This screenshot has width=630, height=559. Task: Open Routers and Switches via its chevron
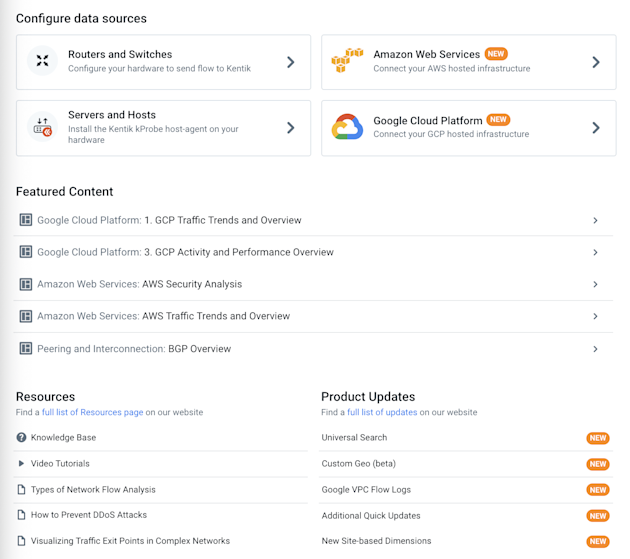point(291,62)
